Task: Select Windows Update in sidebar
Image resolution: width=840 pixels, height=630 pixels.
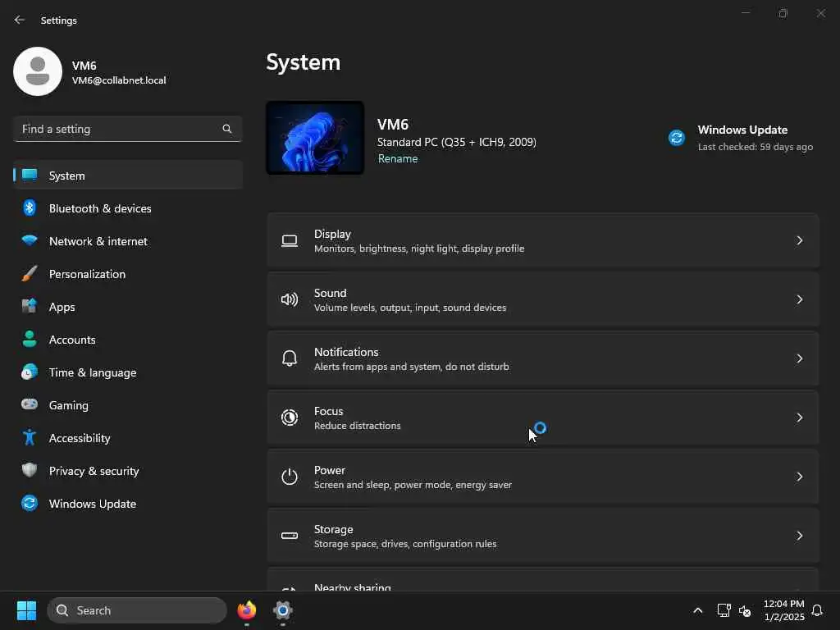Action: tap(128, 504)
